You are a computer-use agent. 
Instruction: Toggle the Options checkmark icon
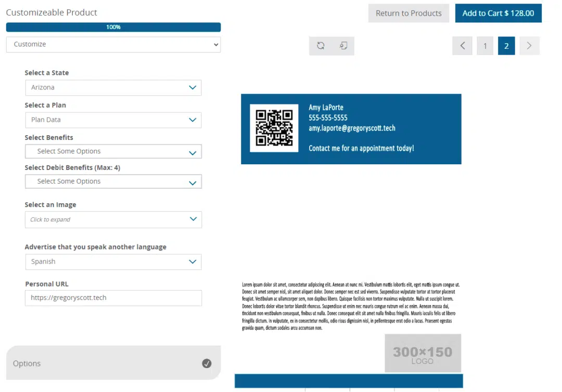[x=207, y=363]
